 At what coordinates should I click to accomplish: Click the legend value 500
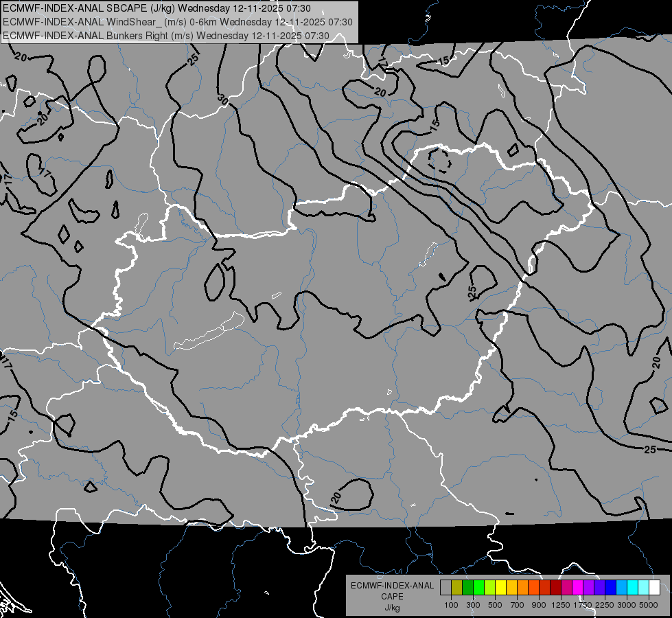click(495, 605)
